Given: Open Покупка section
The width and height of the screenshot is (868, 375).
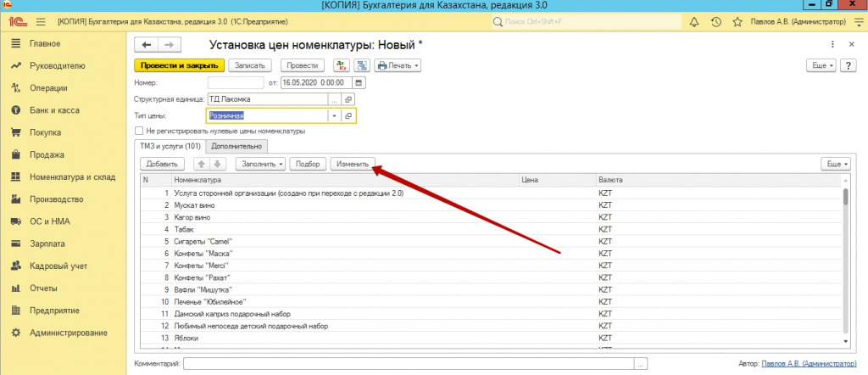Looking at the screenshot, I should pos(46,132).
